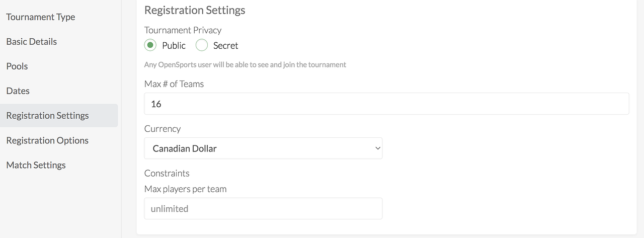Click the 'Max players per team' label

pyautogui.click(x=185, y=189)
